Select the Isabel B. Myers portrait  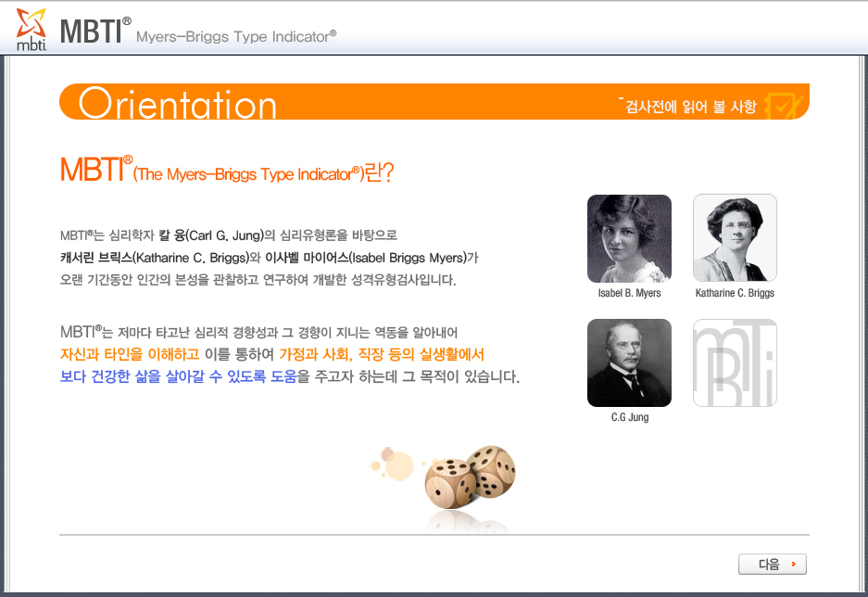click(x=629, y=238)
